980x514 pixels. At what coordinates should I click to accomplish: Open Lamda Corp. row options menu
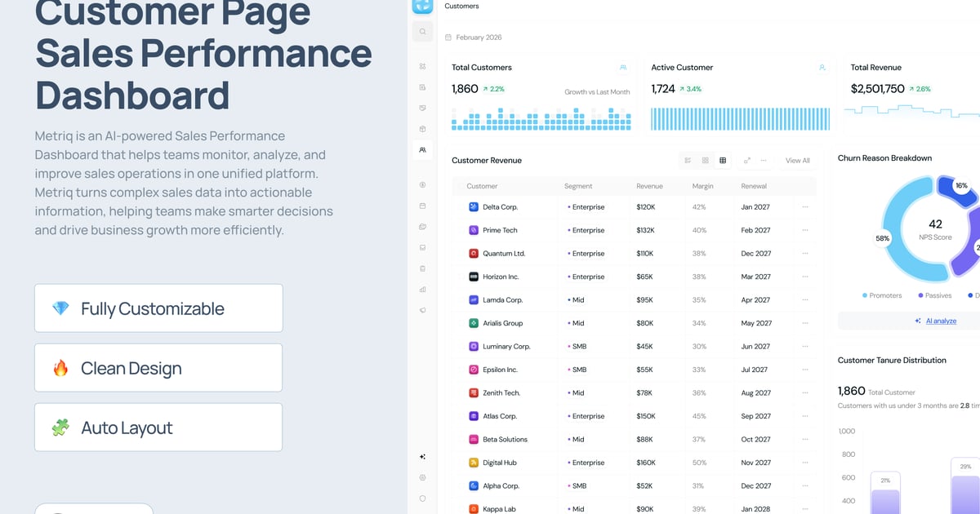tap(805, 300)
